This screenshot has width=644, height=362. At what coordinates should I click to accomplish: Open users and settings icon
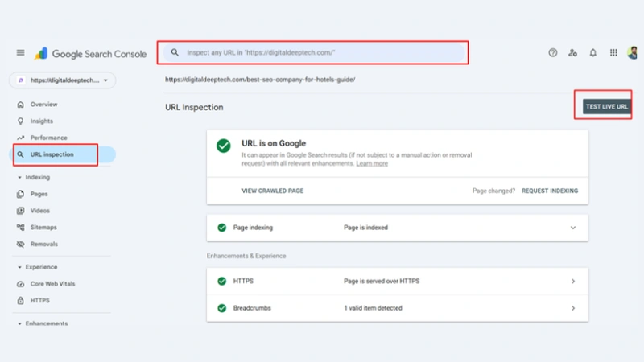(x=572, y=52)
